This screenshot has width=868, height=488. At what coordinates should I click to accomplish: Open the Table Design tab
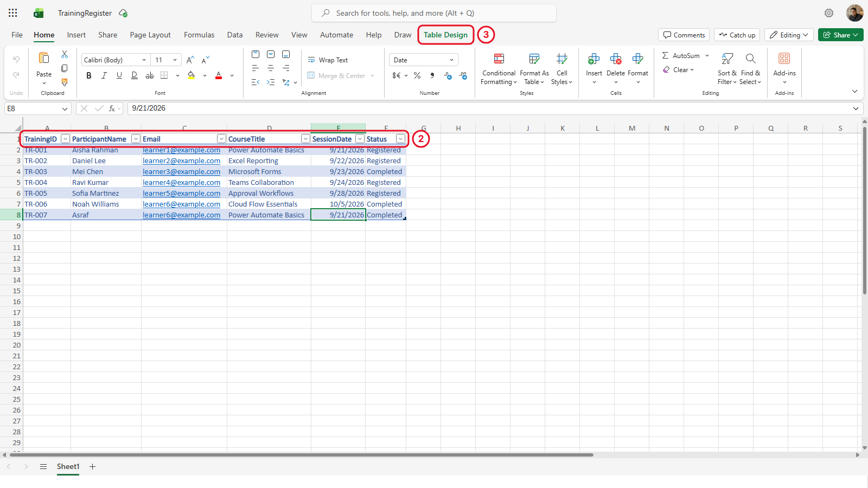pyautogui.click(x=445, y=35)
